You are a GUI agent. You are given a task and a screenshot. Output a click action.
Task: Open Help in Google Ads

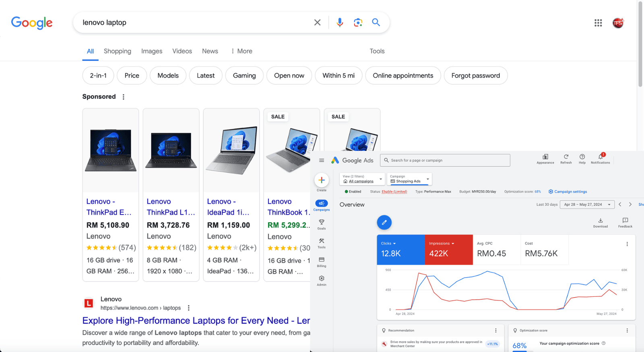coord(582,159)
